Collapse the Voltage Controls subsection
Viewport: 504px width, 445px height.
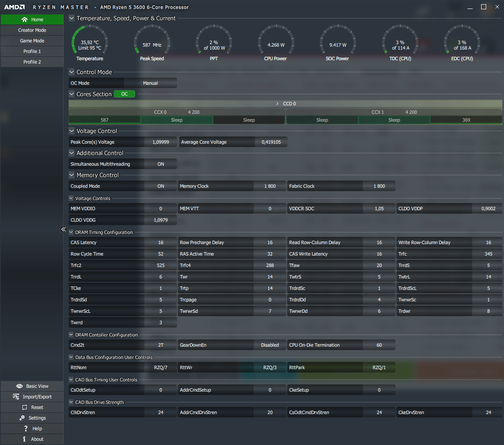(71, 198)
